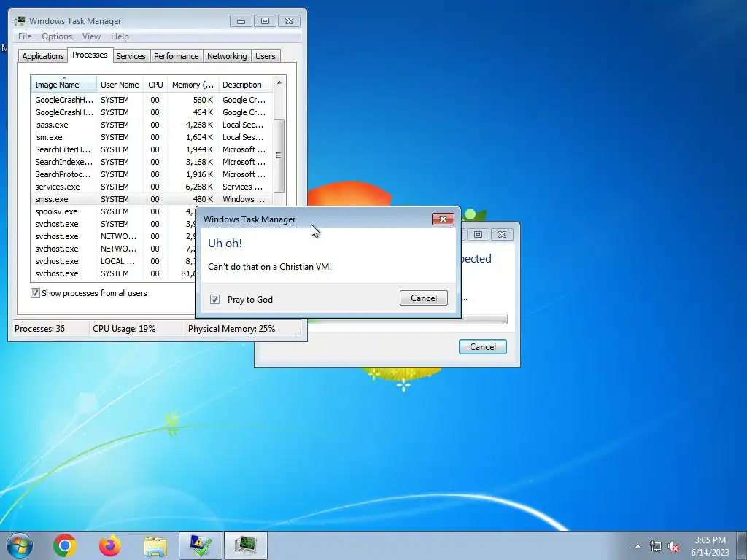Show hidden system tray icons arrow
Screen dimensions: 747x560
click(638, 546)
